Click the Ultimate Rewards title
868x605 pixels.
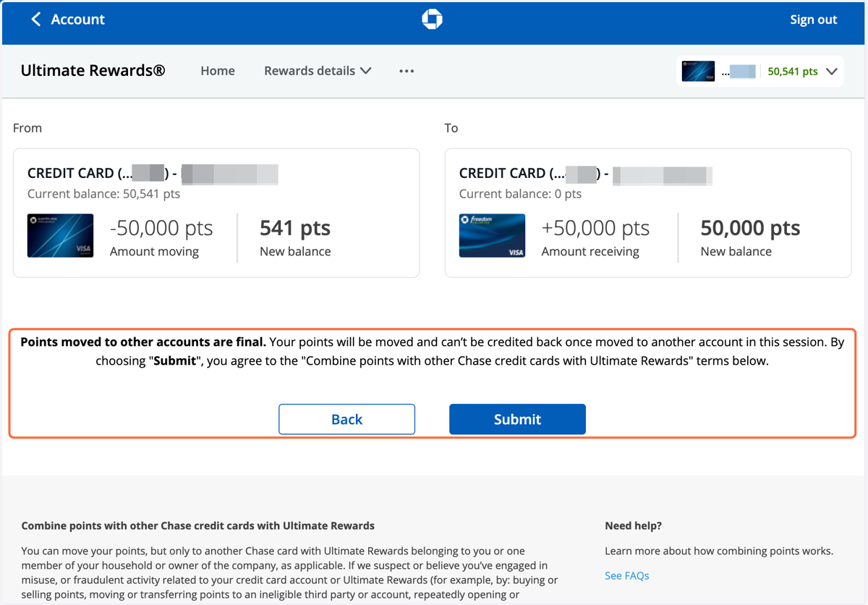pyautogui.click(x=93, y=70)
